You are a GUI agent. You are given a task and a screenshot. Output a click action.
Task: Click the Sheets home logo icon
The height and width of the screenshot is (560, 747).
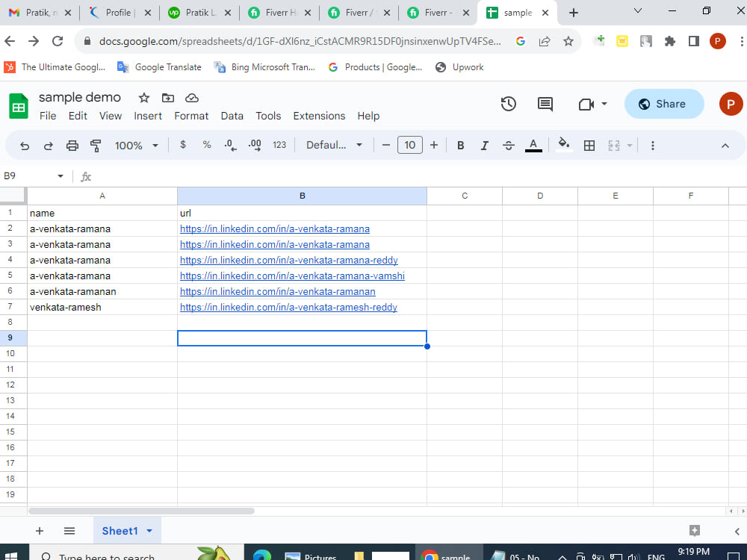(x=19, y=106)
